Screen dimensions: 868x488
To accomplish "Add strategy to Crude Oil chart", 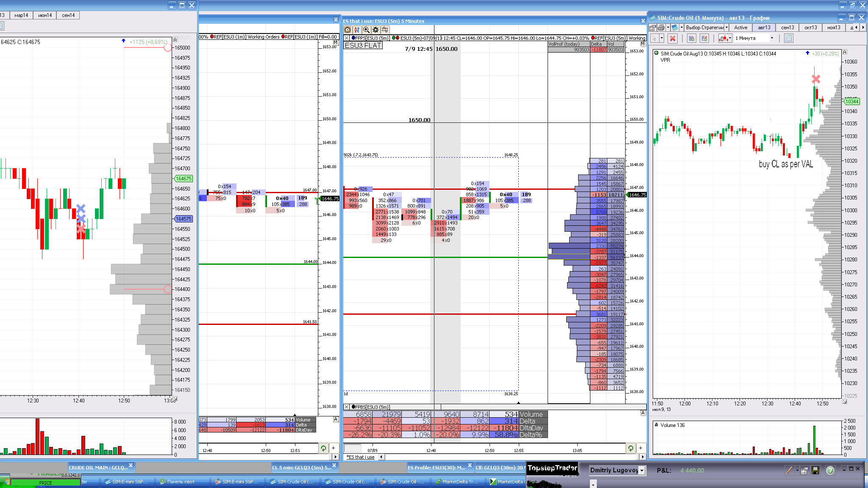I will (704, 38).
